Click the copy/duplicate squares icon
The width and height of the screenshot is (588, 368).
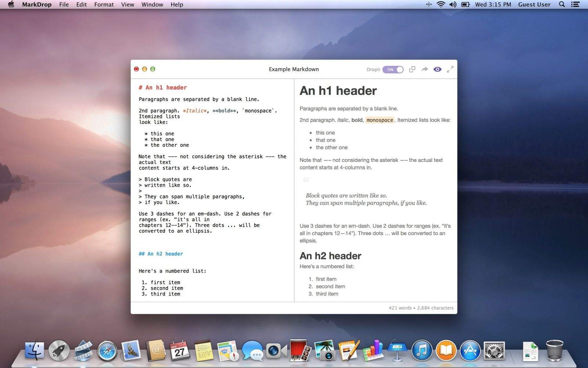pyautogui.click(x=412, y=69)
